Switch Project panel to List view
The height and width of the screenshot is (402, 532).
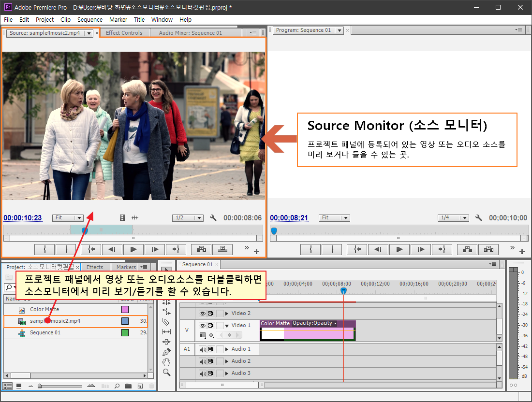pyautogui.click(x=7, y=386)
